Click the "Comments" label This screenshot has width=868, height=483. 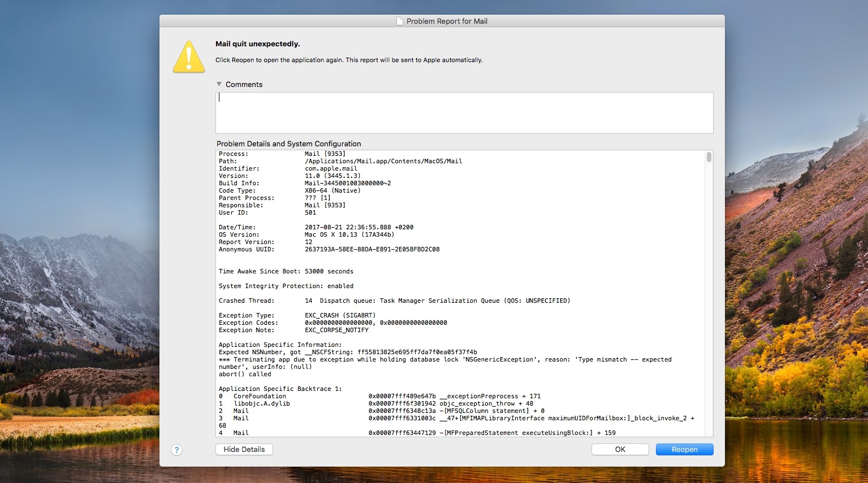click(x=244, y=84)
